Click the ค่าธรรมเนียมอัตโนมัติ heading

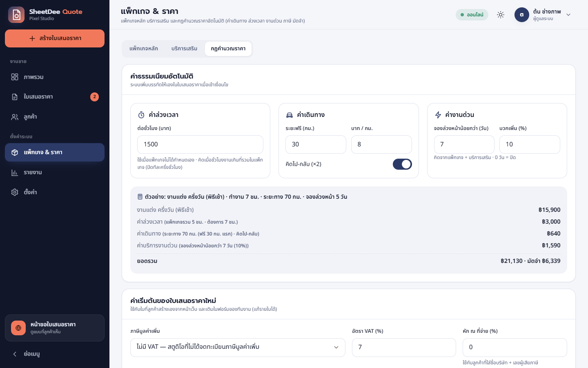(162, 76)
